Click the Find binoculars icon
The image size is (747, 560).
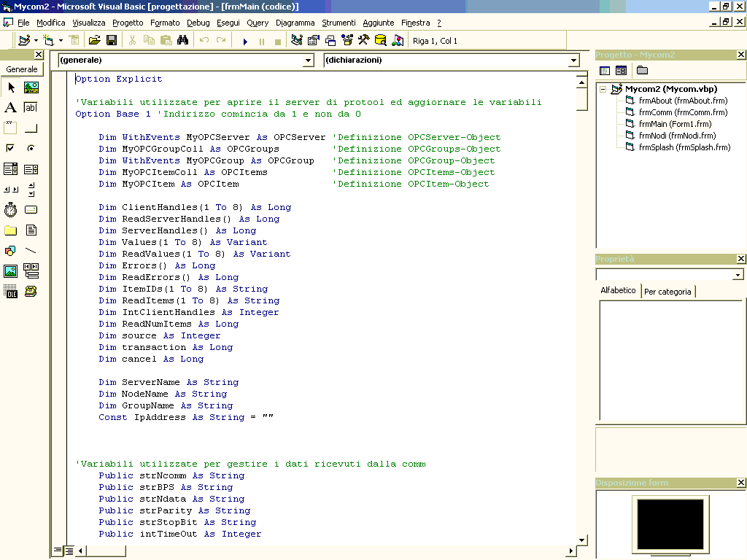click(x=182, y=41)
